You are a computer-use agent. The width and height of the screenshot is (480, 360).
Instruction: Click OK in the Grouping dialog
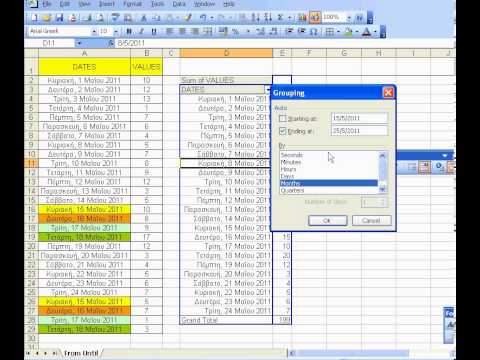pyautogui.click(x=327, y=220)
